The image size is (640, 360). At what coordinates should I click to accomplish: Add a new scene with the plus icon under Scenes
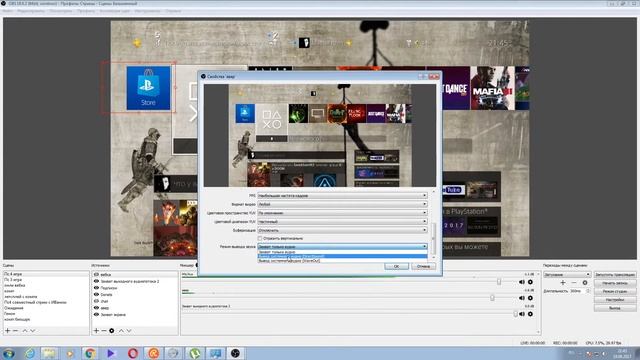tap(7, 331)
